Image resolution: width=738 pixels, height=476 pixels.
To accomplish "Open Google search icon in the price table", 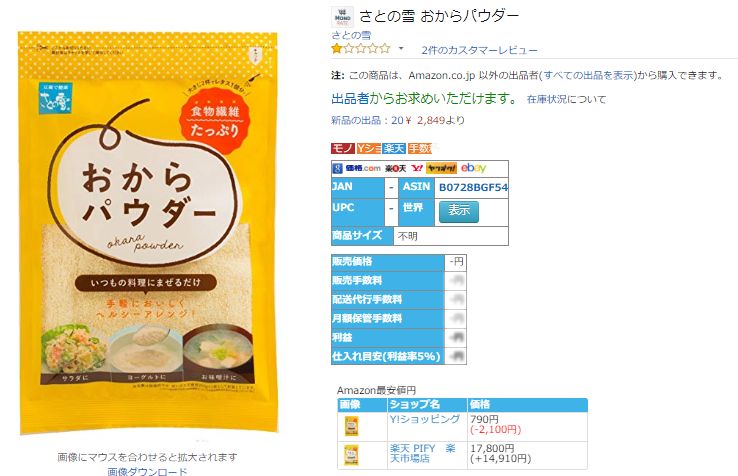I will 337,168.
